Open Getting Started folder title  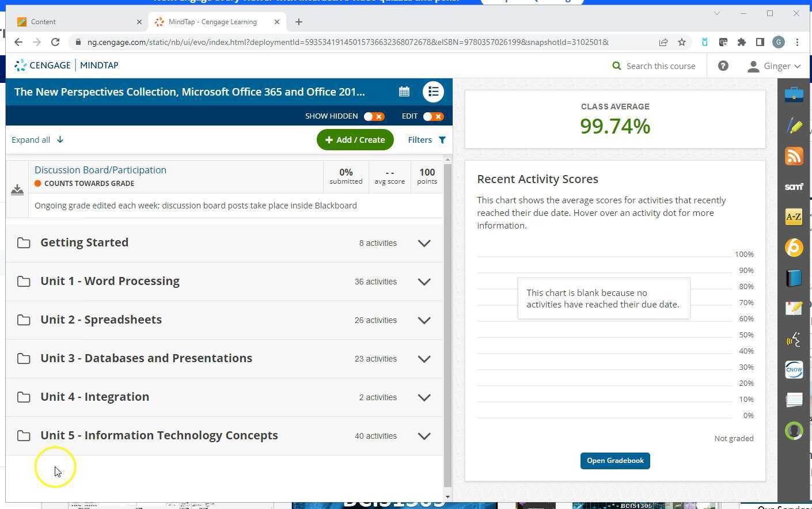click(85, 242)
